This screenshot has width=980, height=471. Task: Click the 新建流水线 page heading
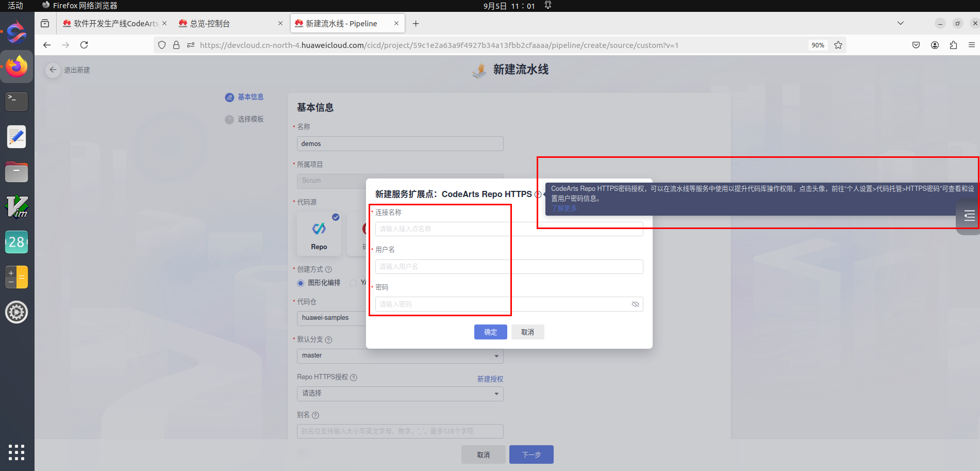(521, 70)
